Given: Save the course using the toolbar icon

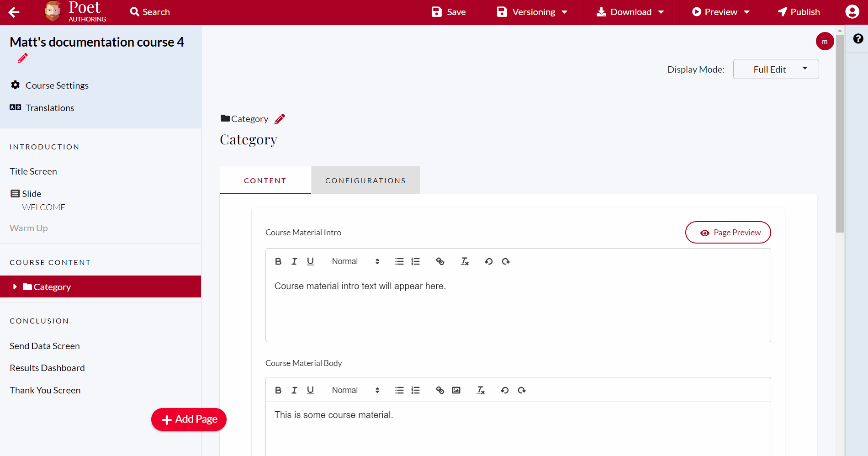Looking at the screenshot, I should pyautogui.click(x=449, y=11).
